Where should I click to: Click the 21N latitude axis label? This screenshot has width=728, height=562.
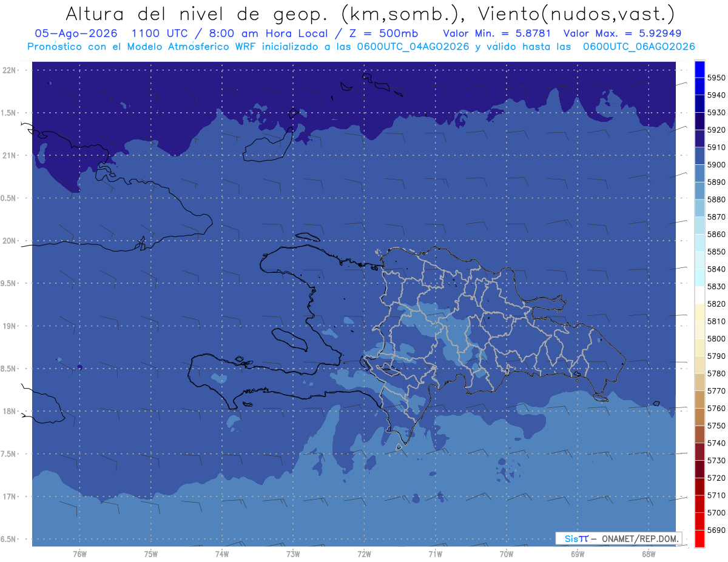pyautogui.click(x=10, y=156)
